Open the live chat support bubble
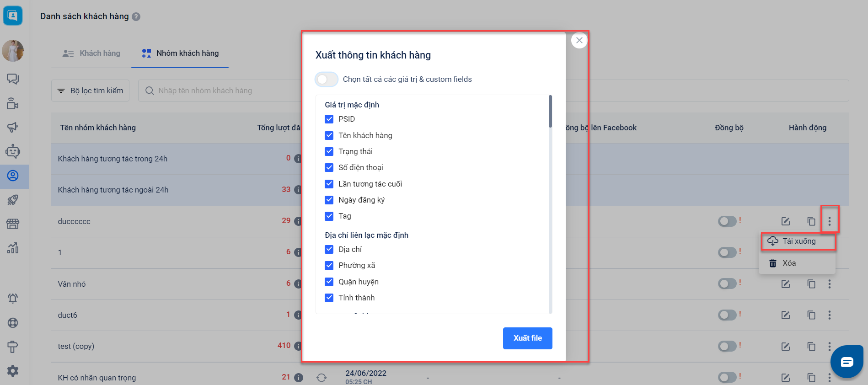 pos(847,362)
